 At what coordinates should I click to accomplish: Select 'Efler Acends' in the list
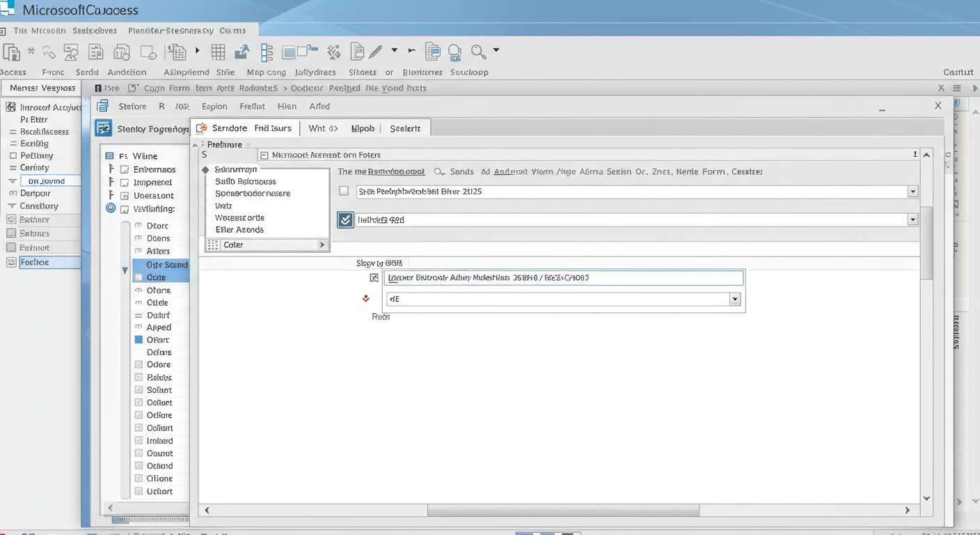239,230
